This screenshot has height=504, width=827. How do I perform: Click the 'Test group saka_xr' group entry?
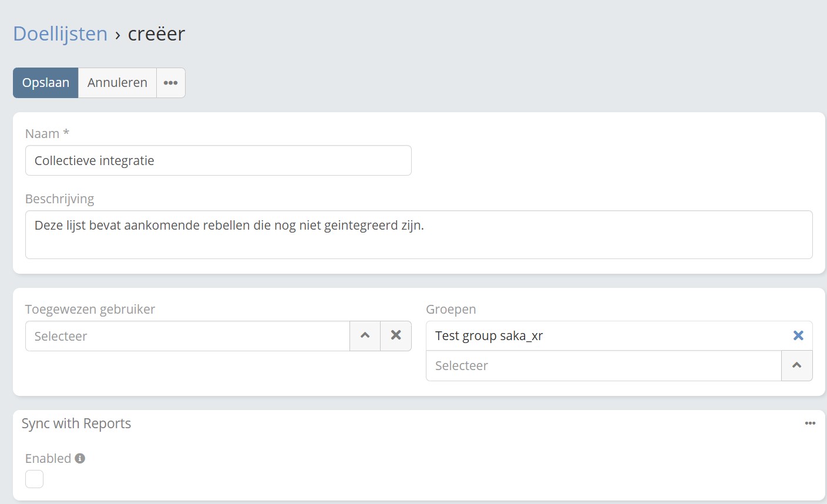pos(489,336)
